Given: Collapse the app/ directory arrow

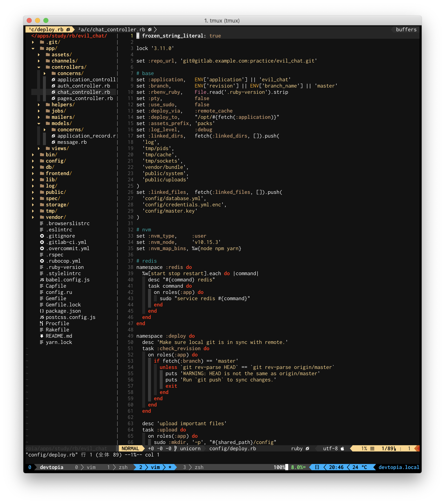Looking at the screenshot, I should (33, 49).
